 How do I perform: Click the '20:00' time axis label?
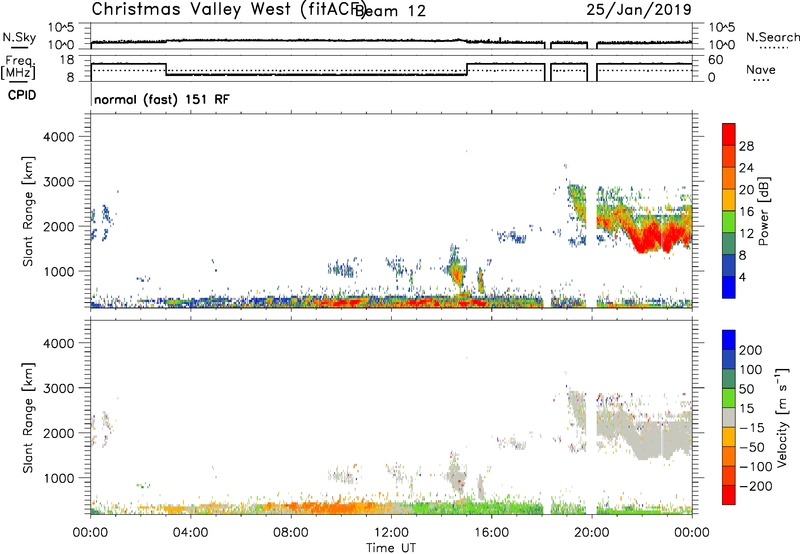[592, 532]
